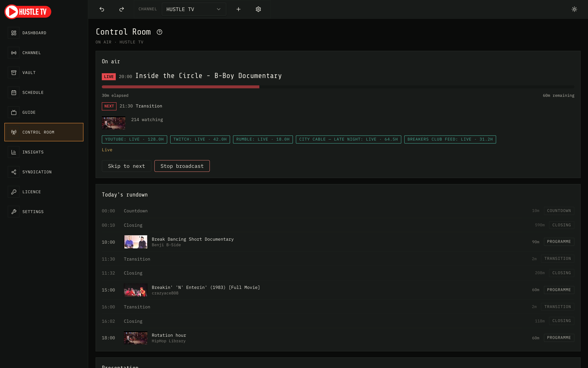Click the Channel broadcast icon

(14, 53)
